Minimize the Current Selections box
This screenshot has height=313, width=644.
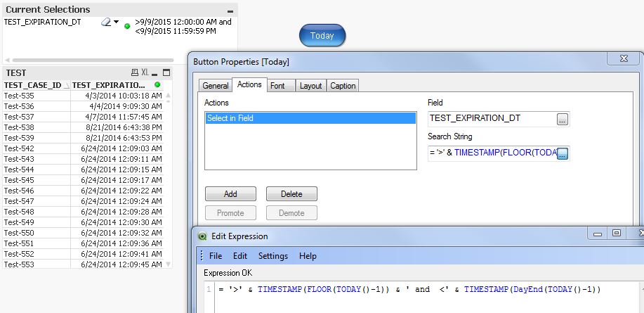click(230, 11)
